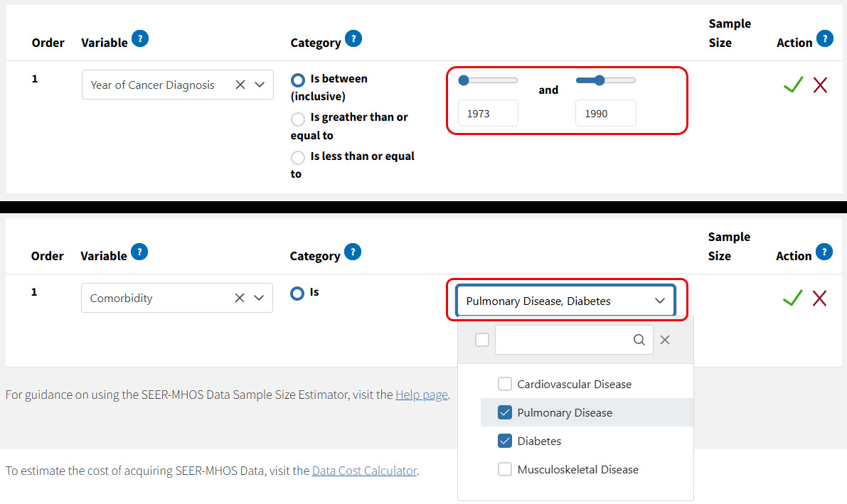847x504 pixels.
Task: Close the comorbidity search box with the X
Action: [x=665, y=340]
